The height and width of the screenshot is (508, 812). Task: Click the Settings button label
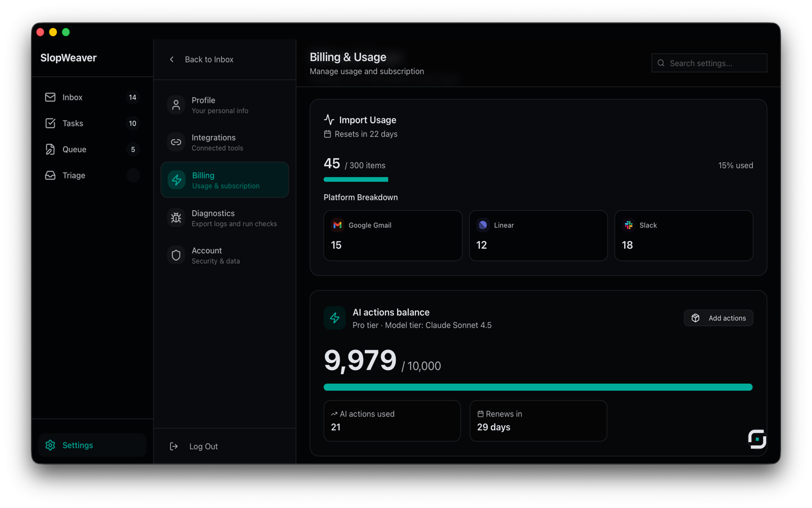[x=78, y=445]
